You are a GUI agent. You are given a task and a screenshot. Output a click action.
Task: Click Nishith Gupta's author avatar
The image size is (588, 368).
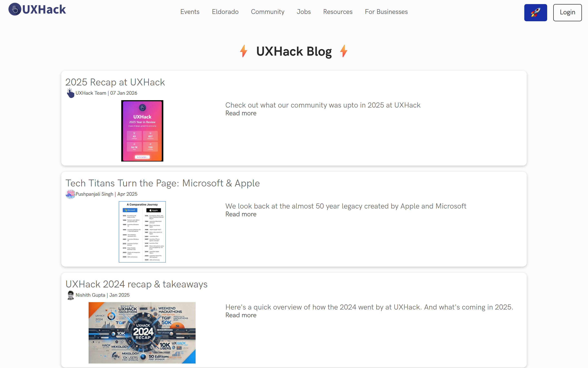(70, 295)
